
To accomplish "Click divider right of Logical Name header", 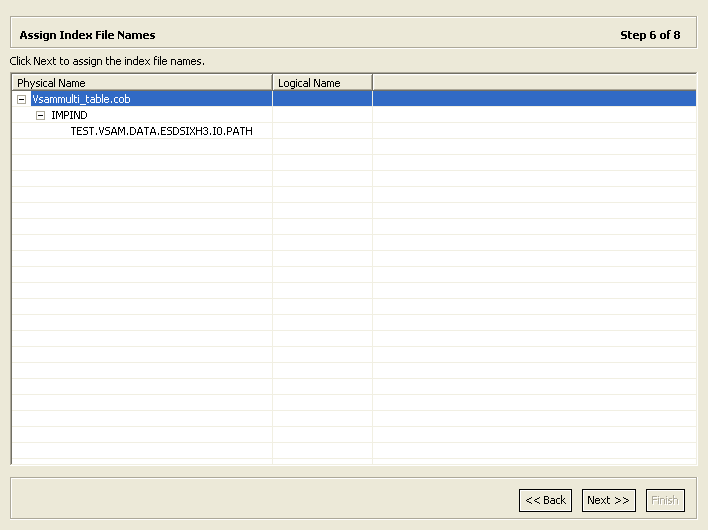I will point(372,83).
